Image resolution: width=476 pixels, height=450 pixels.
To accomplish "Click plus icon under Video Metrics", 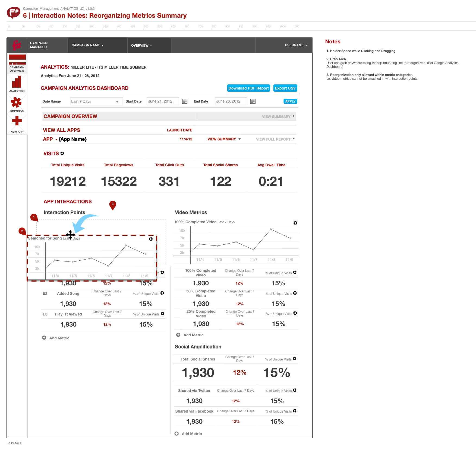I will [178, 335].
